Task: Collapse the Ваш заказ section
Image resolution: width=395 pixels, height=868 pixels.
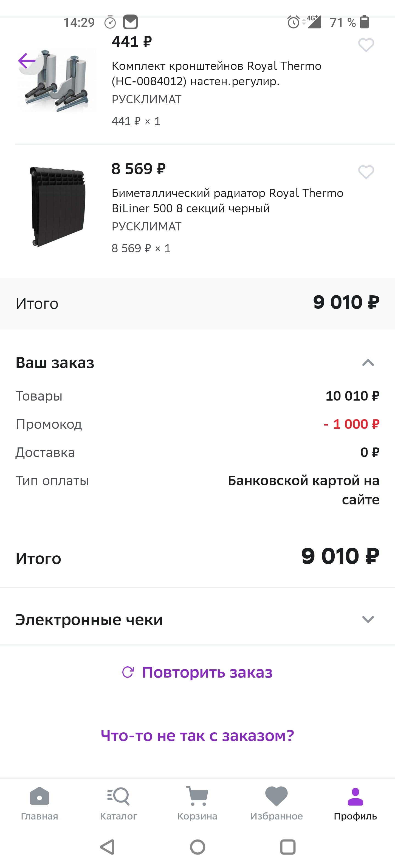Action: pyautogui.click(x=368, y=363)
